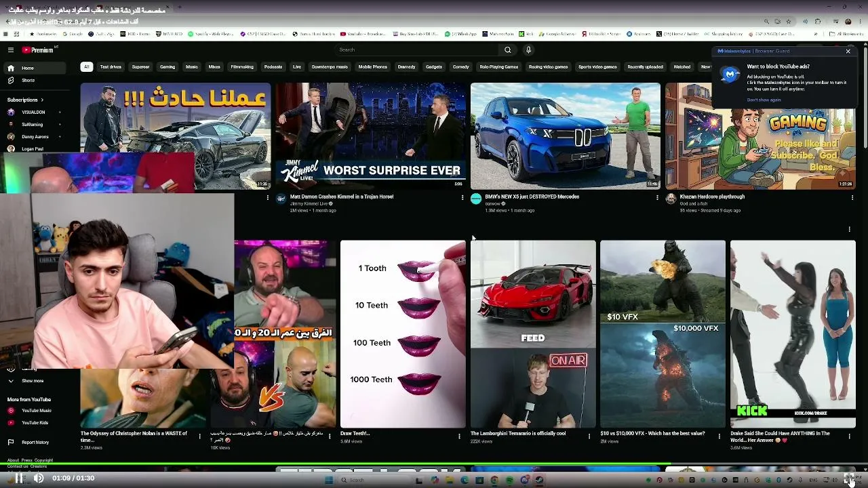Open options menu for Khazan Hardcore playthrough
The image size is (868, 488).
[x=852, y=197]
